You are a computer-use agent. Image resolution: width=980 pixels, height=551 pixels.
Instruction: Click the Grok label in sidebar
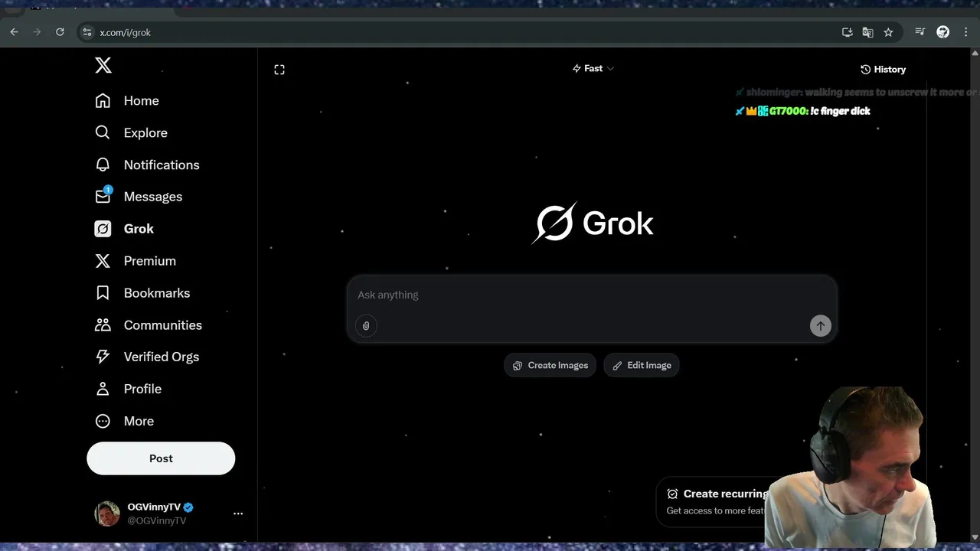(139, 229)
